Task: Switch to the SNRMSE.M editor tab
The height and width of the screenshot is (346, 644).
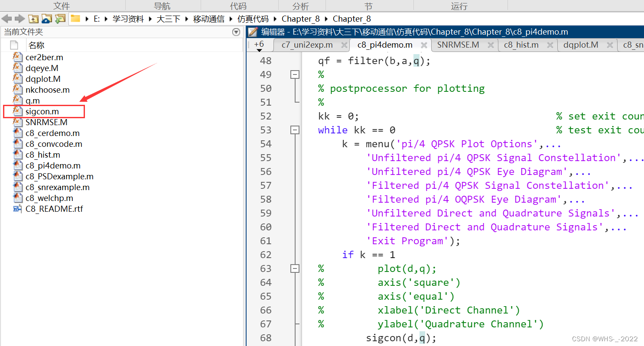Action: (458, 45)
